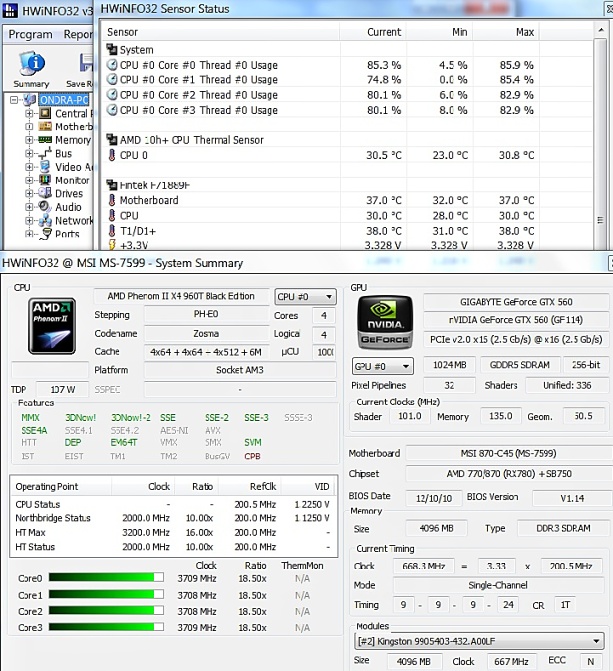Click the Operating Point column header

[61, 487]
